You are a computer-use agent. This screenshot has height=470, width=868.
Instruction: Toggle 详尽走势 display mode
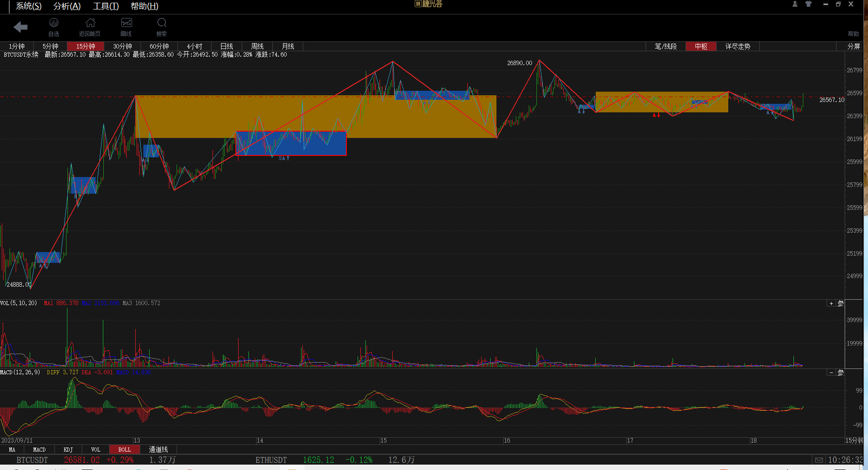[x=738, y=46]
